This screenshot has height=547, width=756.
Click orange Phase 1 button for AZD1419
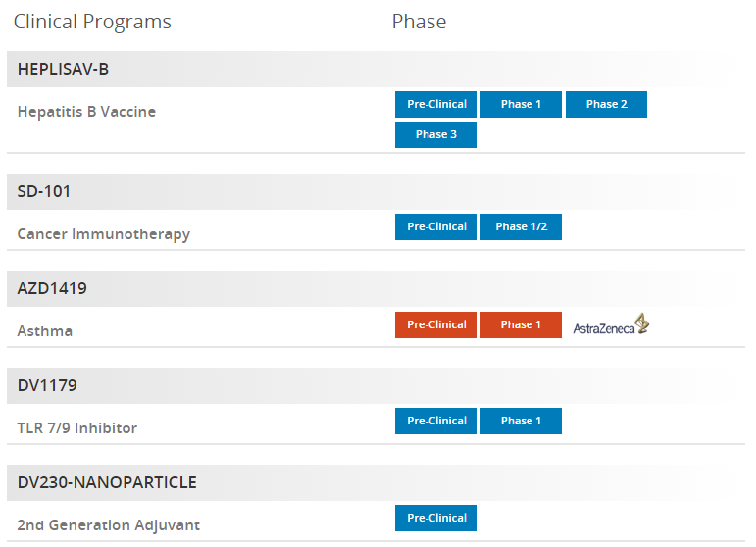tap(522, 324)
